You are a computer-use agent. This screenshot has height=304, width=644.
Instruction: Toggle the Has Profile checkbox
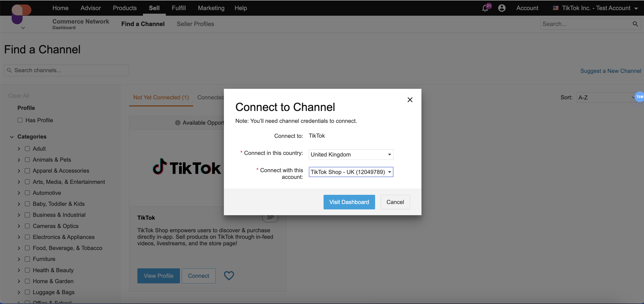pos(20,120)
